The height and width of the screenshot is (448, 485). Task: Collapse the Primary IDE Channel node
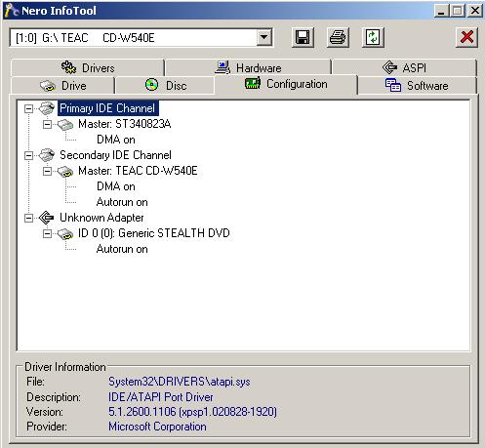pyautogui.click(x=29, y=108)
